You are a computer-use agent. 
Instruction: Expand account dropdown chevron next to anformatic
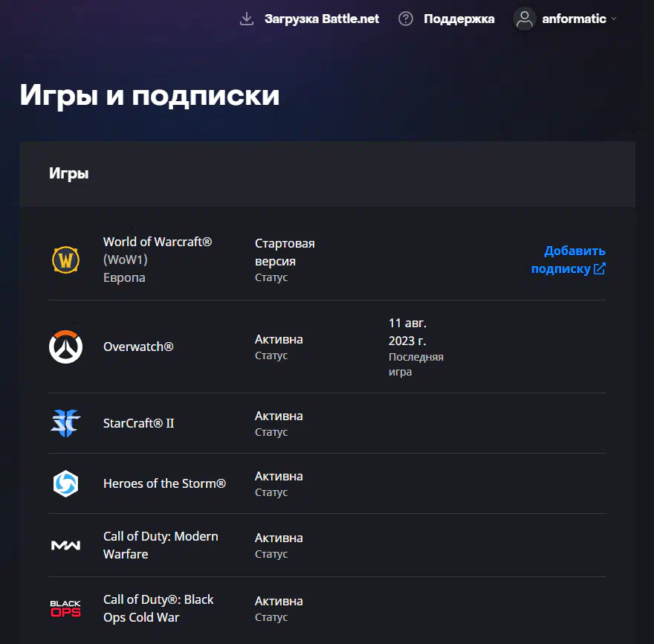[x=614, y=19]
